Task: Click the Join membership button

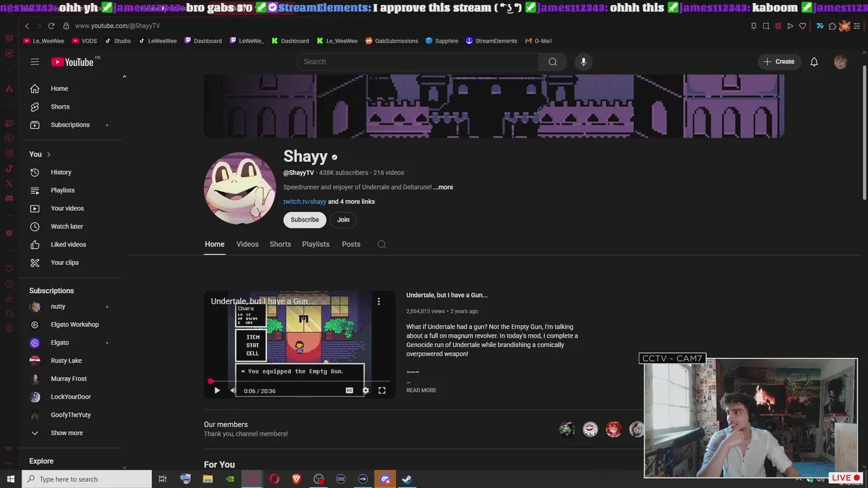Action: coord(343,220)
